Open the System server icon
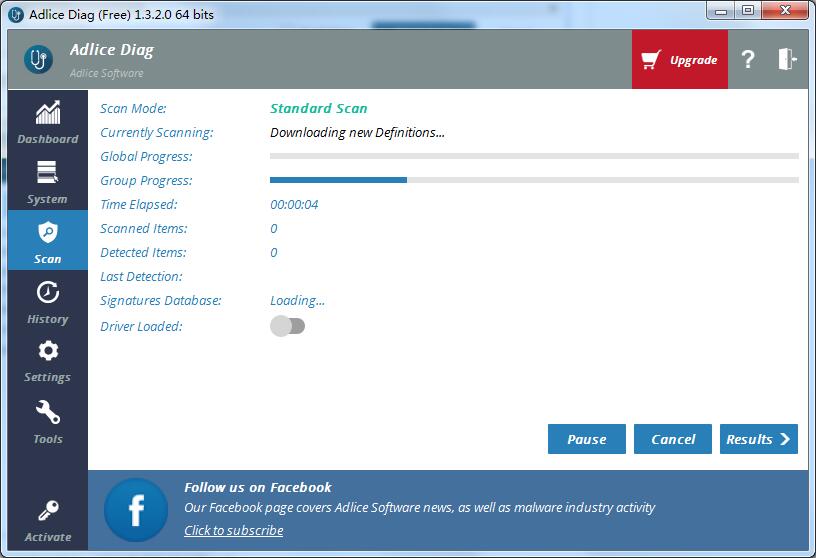Viewport: 816px width, 558px height. pyautogui.click(x=47, y=172)
